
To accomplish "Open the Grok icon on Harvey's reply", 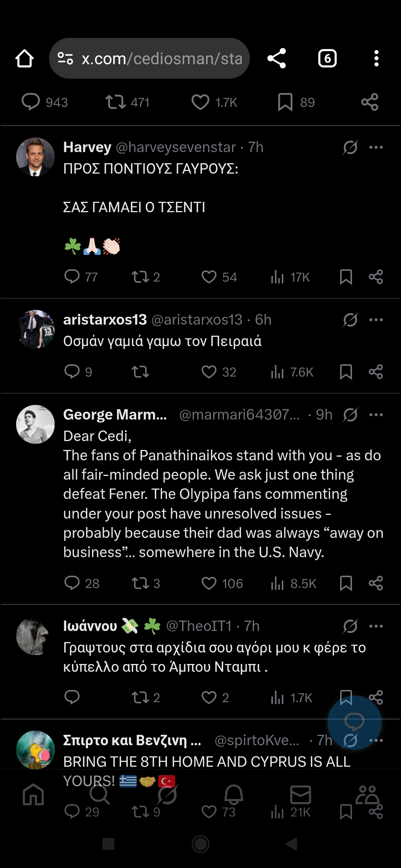I will [x=350, y=147].
